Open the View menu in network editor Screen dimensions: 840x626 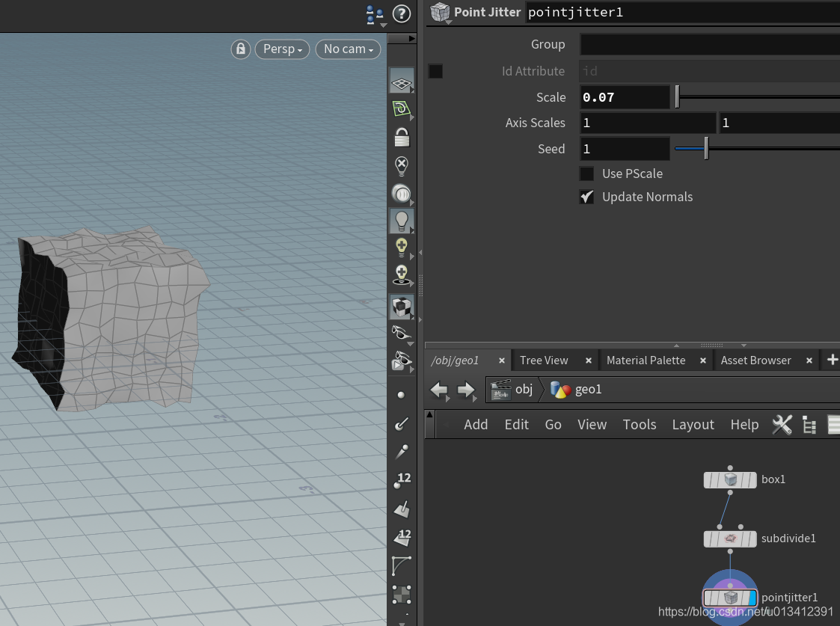pos(592,425)
